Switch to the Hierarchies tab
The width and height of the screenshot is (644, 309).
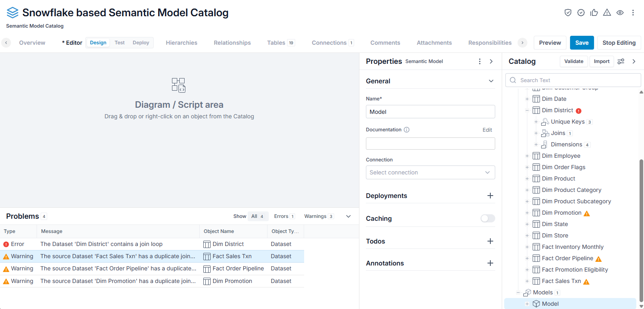[181, 43]
